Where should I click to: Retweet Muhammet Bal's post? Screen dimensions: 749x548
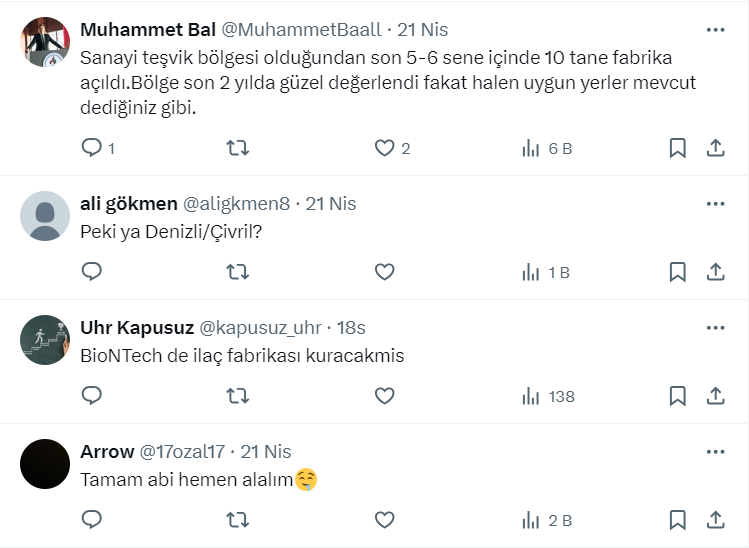[x=238, y=148]
